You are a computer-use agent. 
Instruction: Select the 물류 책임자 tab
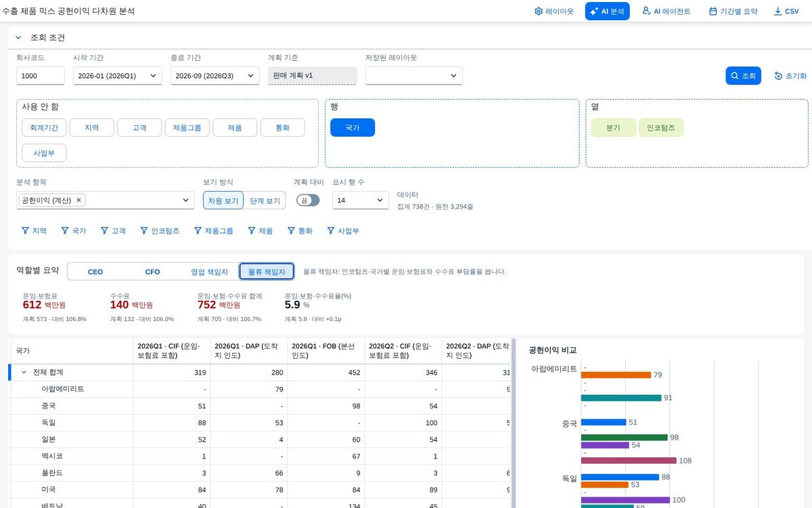click(267, 272)
